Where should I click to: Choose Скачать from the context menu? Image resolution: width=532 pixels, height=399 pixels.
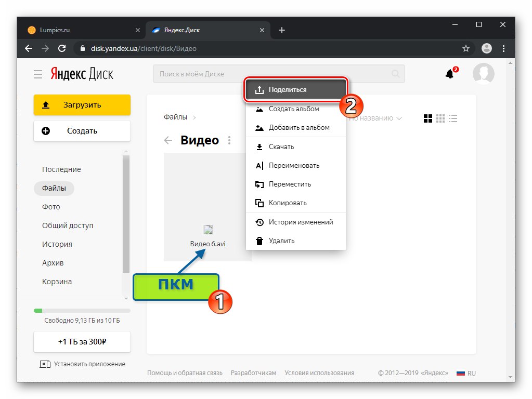click(x=295, y=147)
